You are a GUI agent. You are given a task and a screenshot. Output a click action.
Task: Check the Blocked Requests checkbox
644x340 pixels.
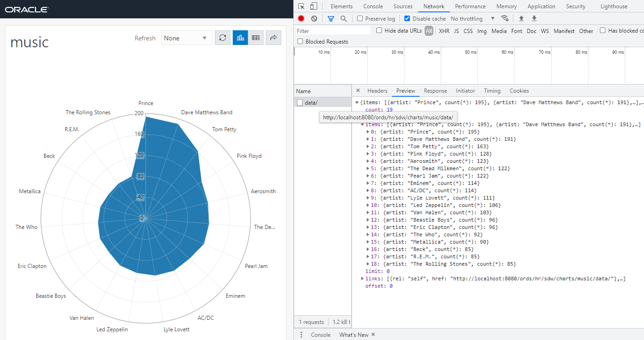[300, 42]
